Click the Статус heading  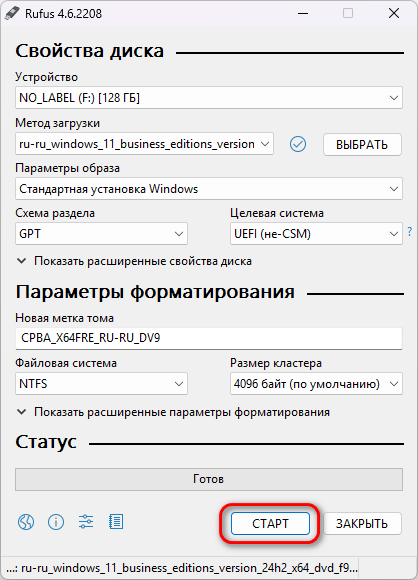pos(46,442)
